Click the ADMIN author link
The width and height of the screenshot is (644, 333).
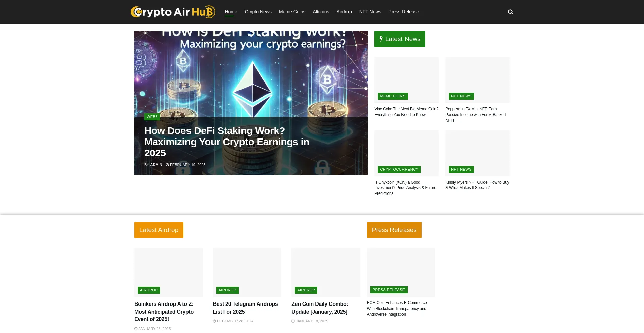pos(156,165)
